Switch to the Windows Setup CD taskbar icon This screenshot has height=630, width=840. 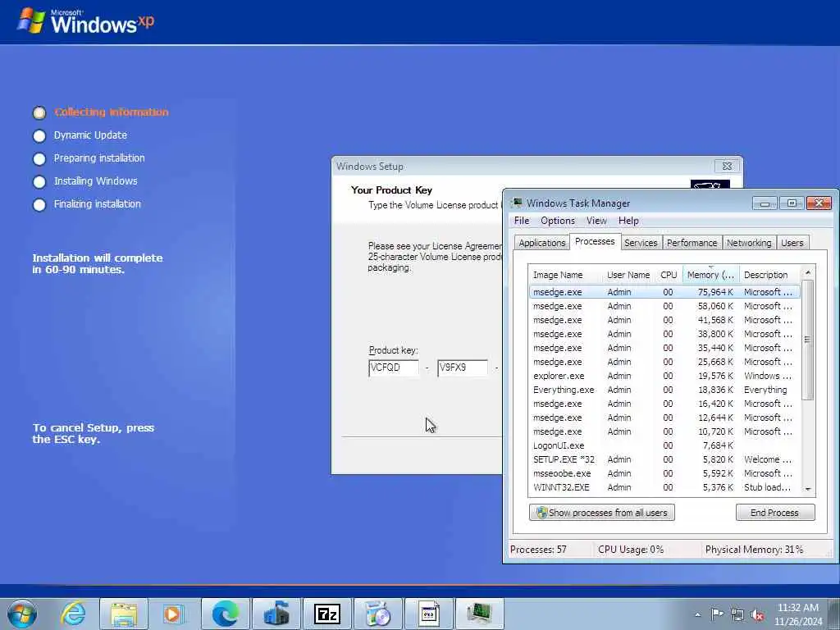point(377,614)
